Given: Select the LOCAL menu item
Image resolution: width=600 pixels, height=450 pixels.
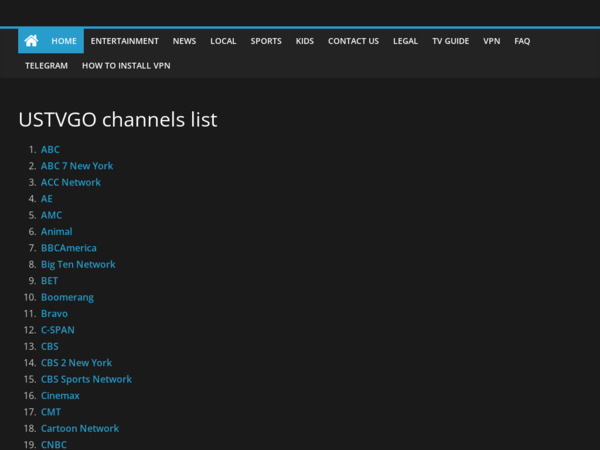Looking at the screenshot, I should pyautogui.click(x=223, y=41).
